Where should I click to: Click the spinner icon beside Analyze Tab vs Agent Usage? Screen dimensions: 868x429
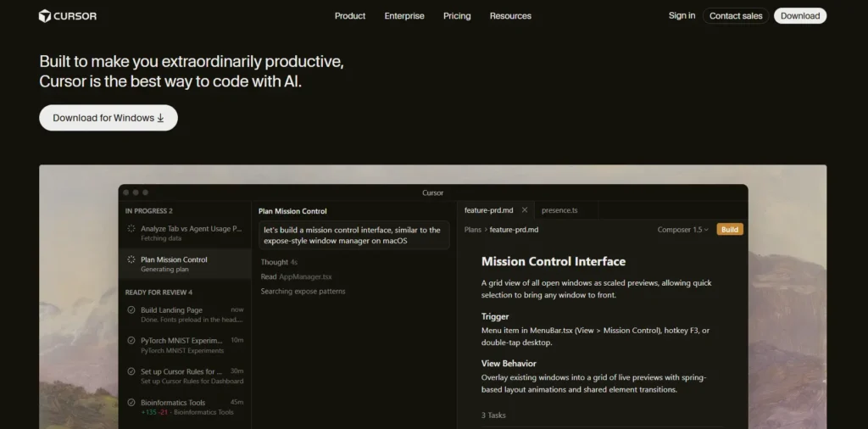click(131, 229)
